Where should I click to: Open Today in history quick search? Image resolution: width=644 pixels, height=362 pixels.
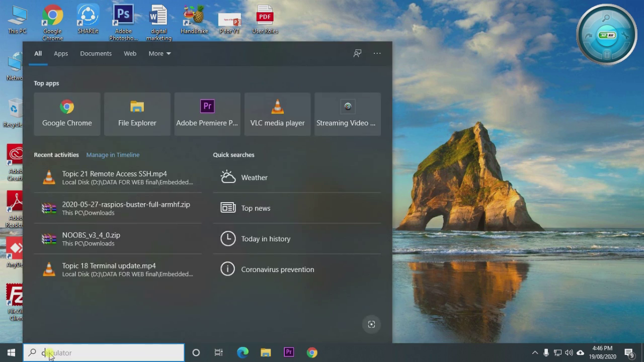click(297, 239)
